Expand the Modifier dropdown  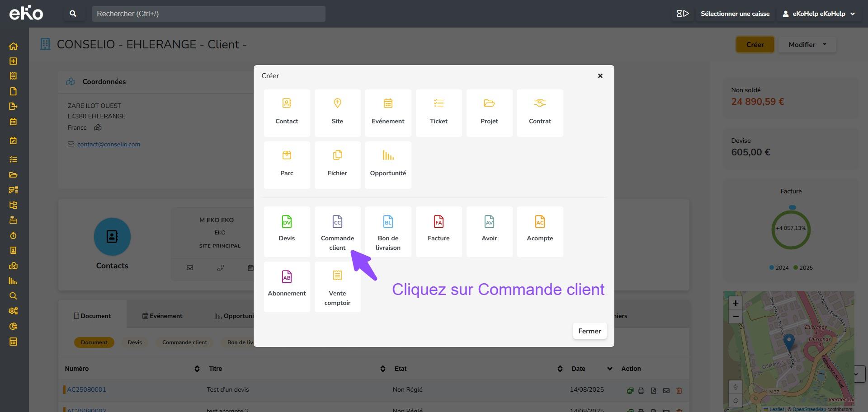tap(807, 45)
